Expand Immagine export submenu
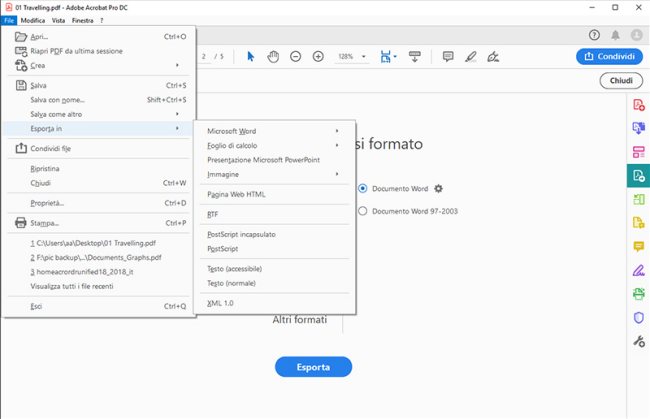This screenshot has height=419, width=650. coord(274,174)
